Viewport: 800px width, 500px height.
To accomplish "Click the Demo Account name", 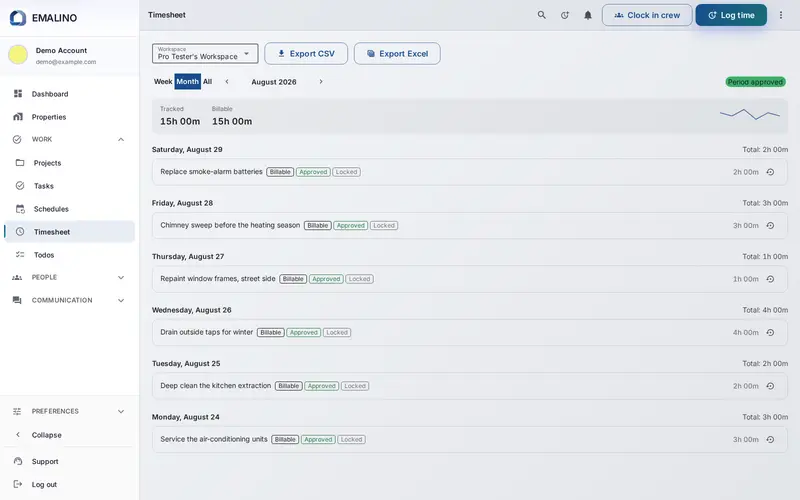I will coord(61,51).
